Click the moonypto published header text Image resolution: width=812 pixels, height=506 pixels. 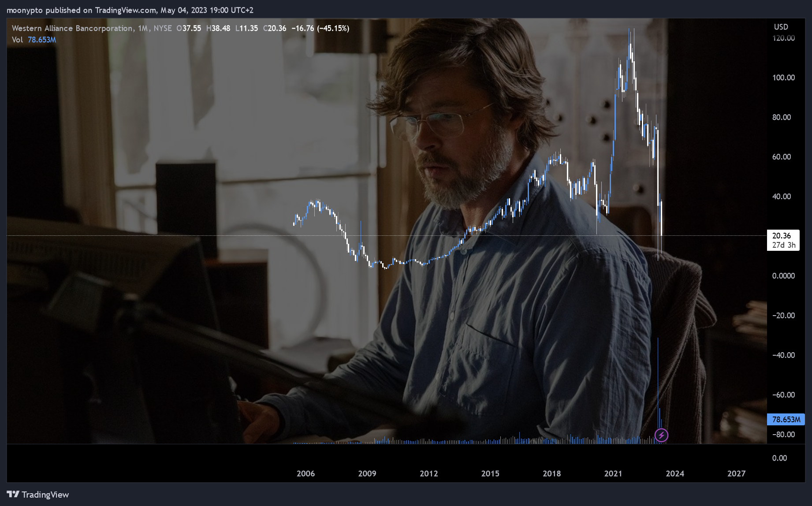click(x=130, y=10)
